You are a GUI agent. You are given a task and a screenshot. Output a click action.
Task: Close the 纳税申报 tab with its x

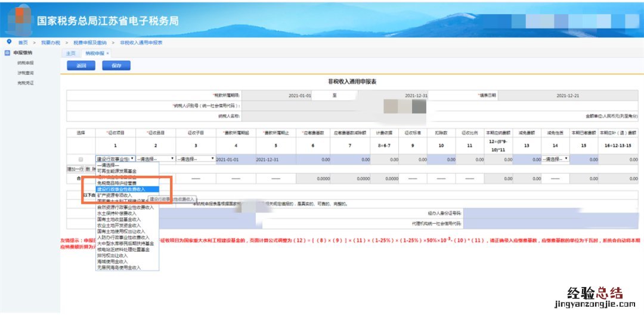[108, 54]
